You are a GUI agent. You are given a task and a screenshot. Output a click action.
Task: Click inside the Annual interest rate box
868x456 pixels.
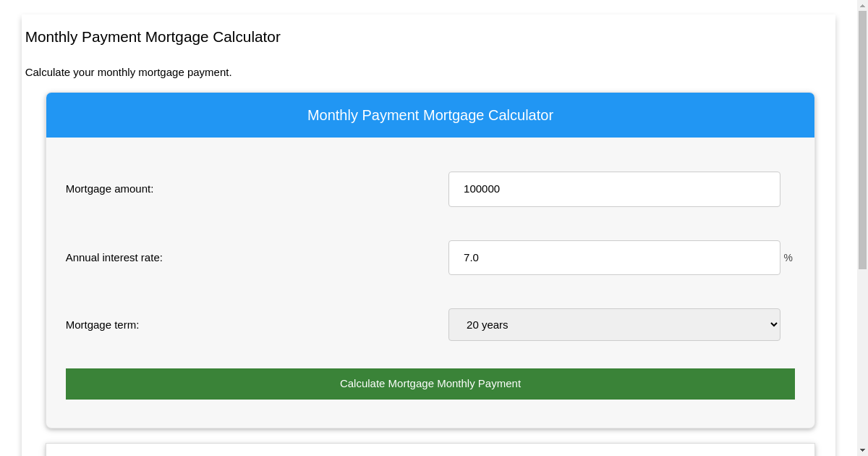pos(614,258)
